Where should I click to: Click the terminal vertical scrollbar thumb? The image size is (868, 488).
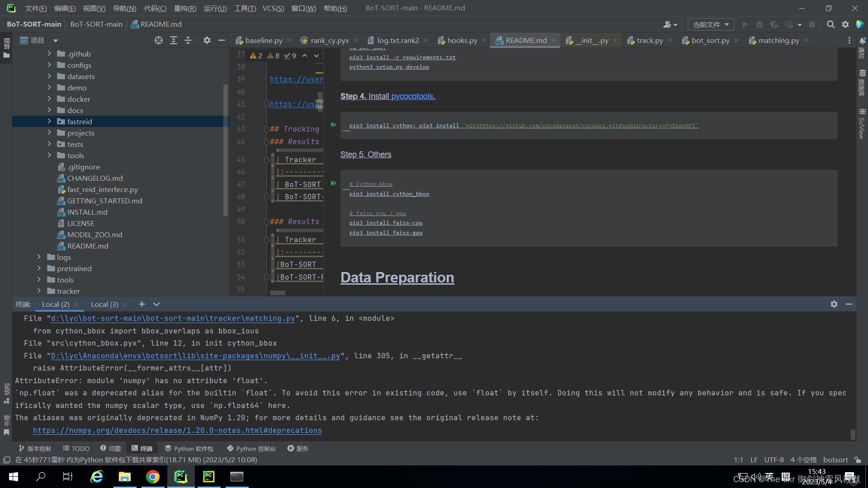tap(853, 434)
